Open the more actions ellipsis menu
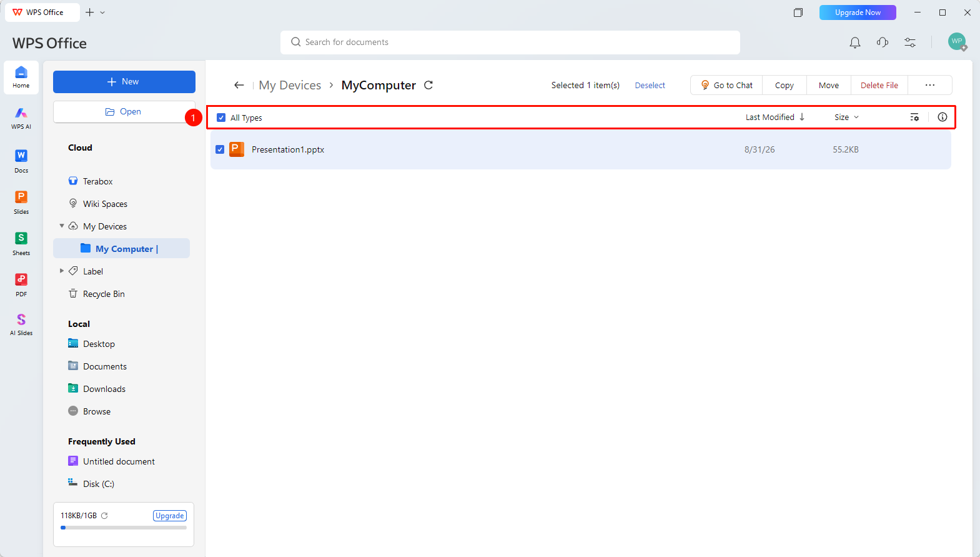The height and width of the screenshot is (557, 980). [930, 85]
